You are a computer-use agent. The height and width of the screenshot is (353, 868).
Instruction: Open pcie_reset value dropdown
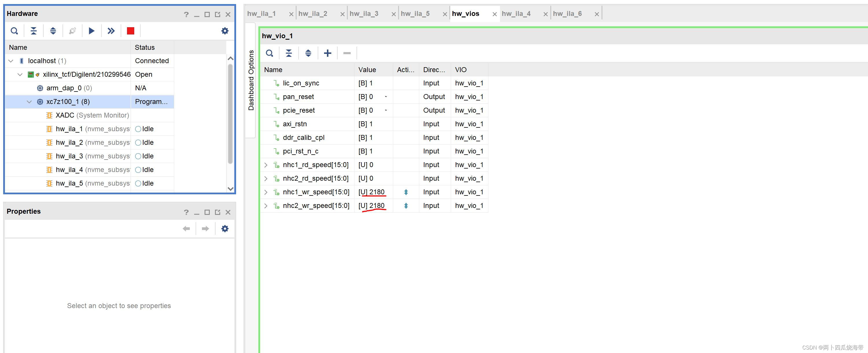click(386, 110)
